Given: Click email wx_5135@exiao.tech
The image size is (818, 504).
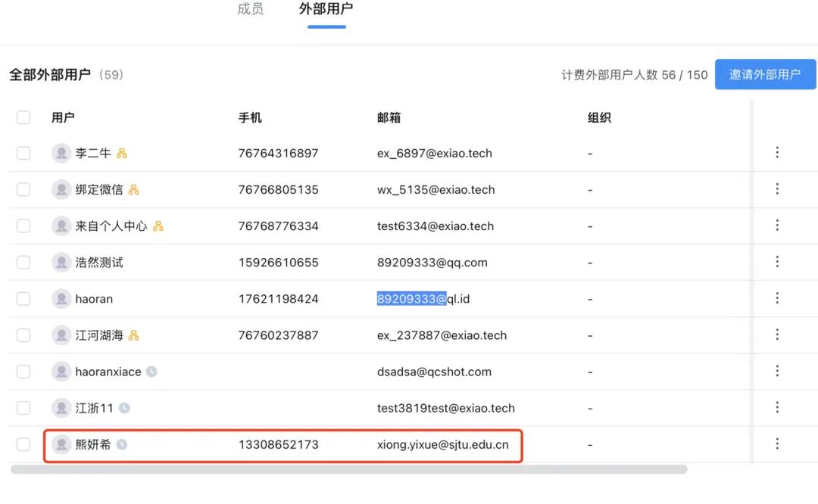Looking at the screenshot, I should [x=436, y=190].
